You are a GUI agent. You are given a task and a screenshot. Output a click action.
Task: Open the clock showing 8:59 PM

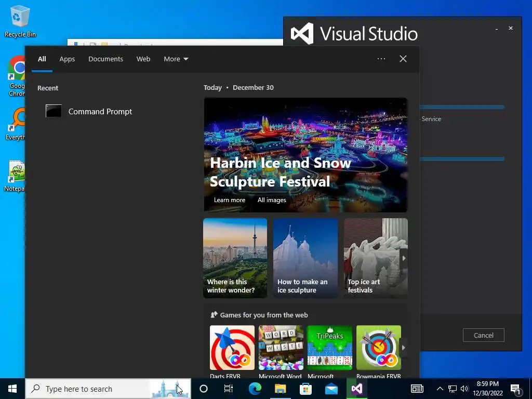pos(487,389)
